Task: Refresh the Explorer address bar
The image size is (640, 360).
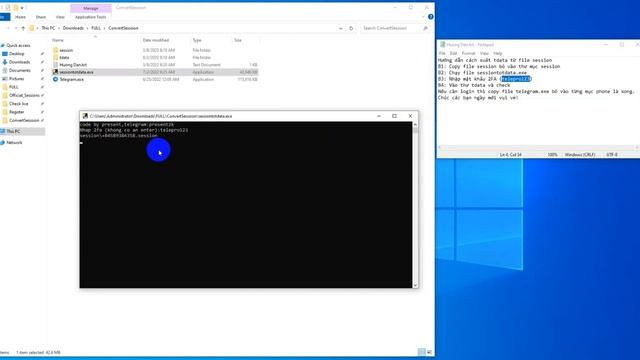Action: [351, 28]
